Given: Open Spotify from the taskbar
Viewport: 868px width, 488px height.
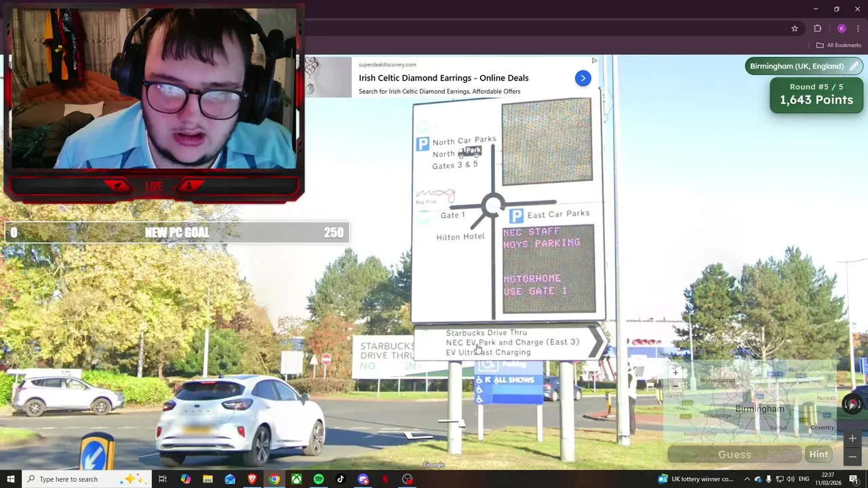Looking at the screenshot, I should [x=319, y=479].
